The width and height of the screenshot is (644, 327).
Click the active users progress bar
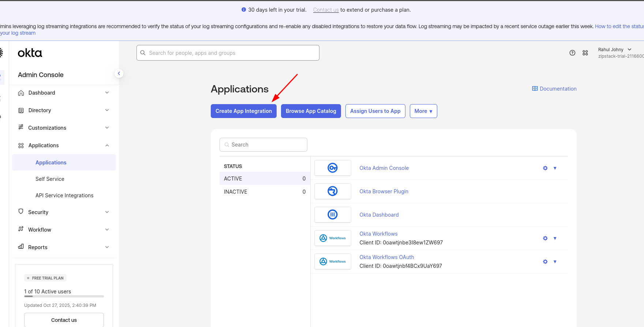[64, 296]
